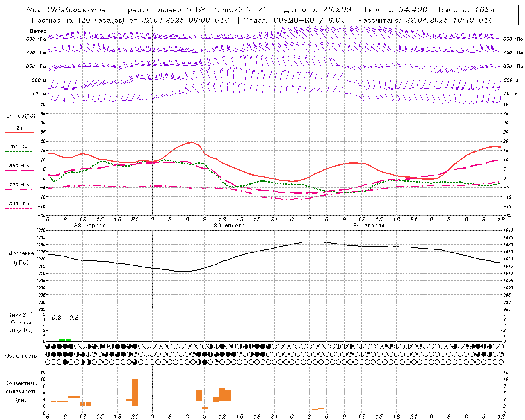
Task: Click the Тем-ра(°C) temperature panel label
Action: point(19,116)
